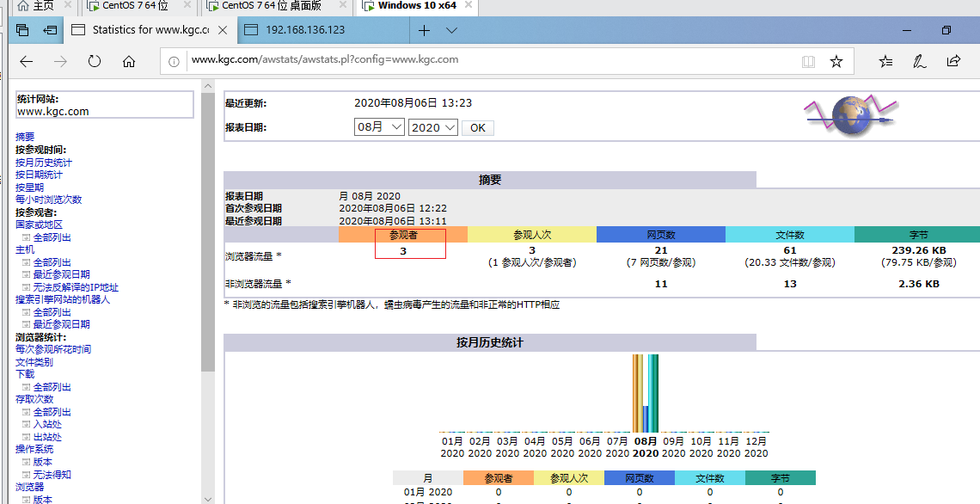This screenshot has width=980, height=504.
Task: Open the 摘要 link in the sidebar
Action: (x=24, y=137)
